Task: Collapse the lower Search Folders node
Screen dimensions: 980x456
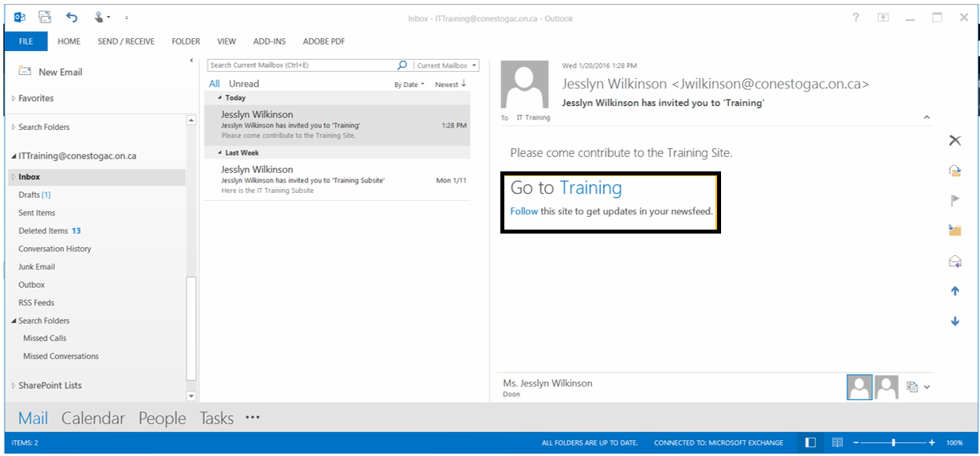Action: click(14, 320)
